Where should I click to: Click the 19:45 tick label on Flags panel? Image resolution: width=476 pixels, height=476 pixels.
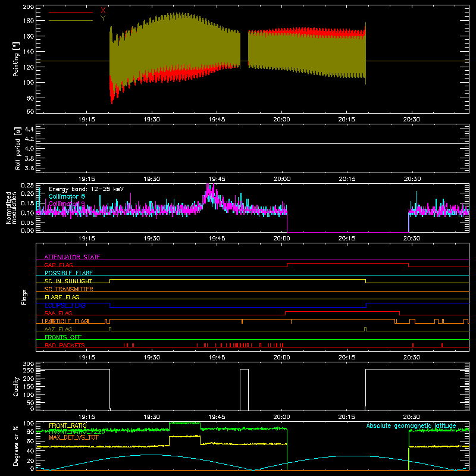217,358
